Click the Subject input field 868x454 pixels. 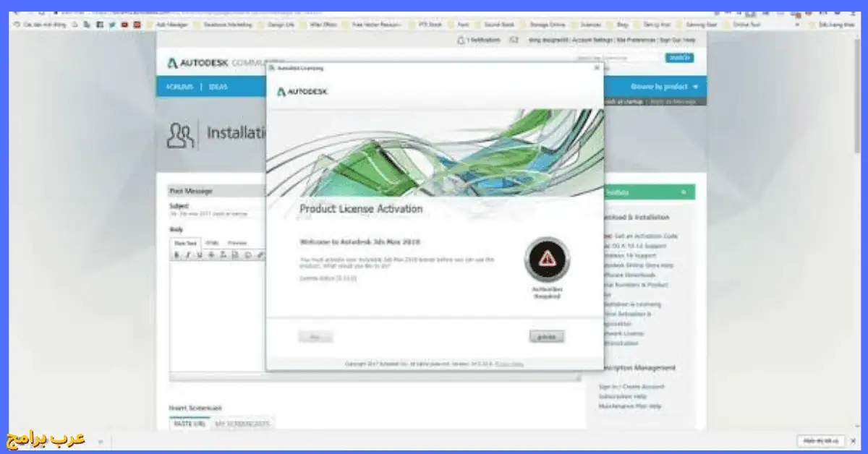tap(218, 215)
